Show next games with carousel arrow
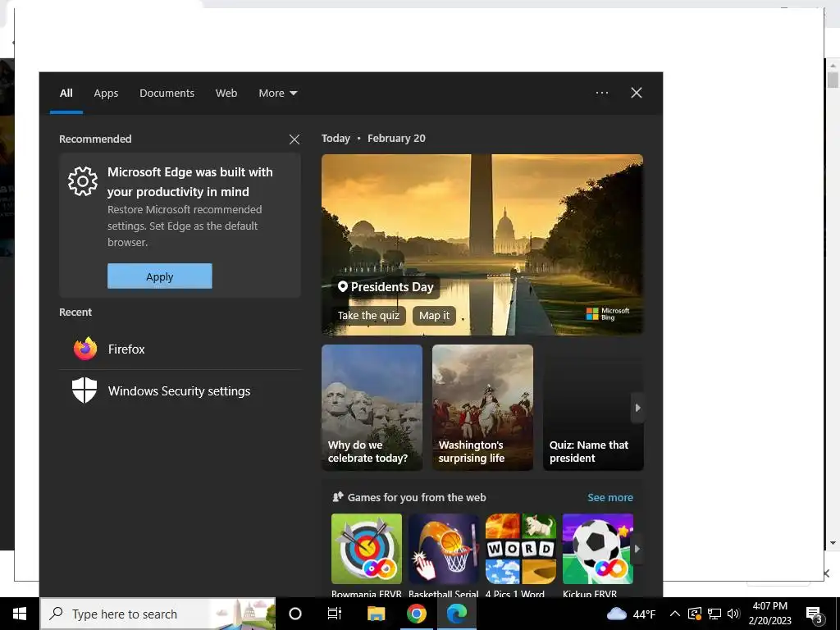Image resolution: width=840 pixels, height=630 pixels. (637, 549)
